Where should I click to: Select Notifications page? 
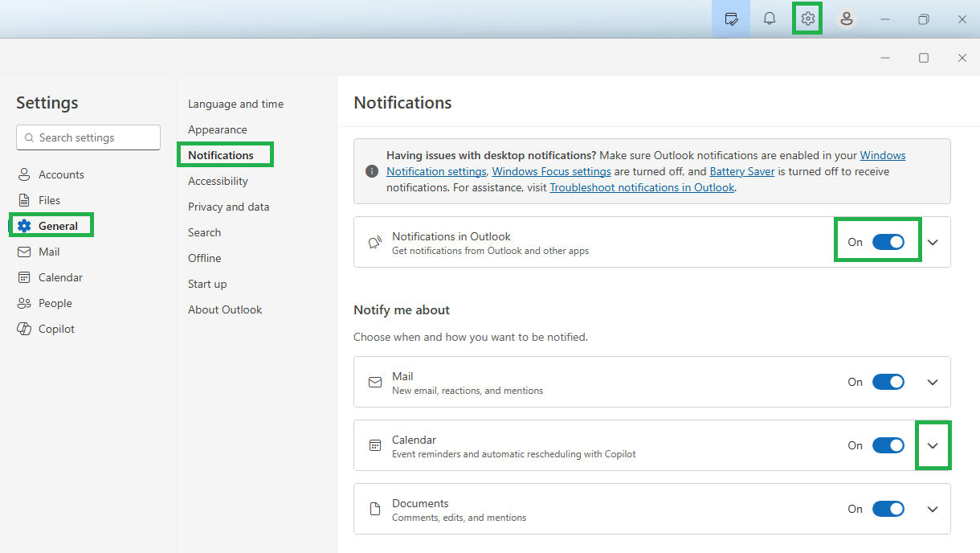click(221, 155)
